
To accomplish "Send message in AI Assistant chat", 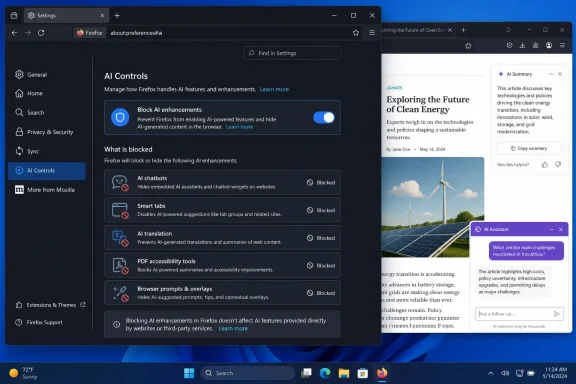I will click(x=557, y=314).
